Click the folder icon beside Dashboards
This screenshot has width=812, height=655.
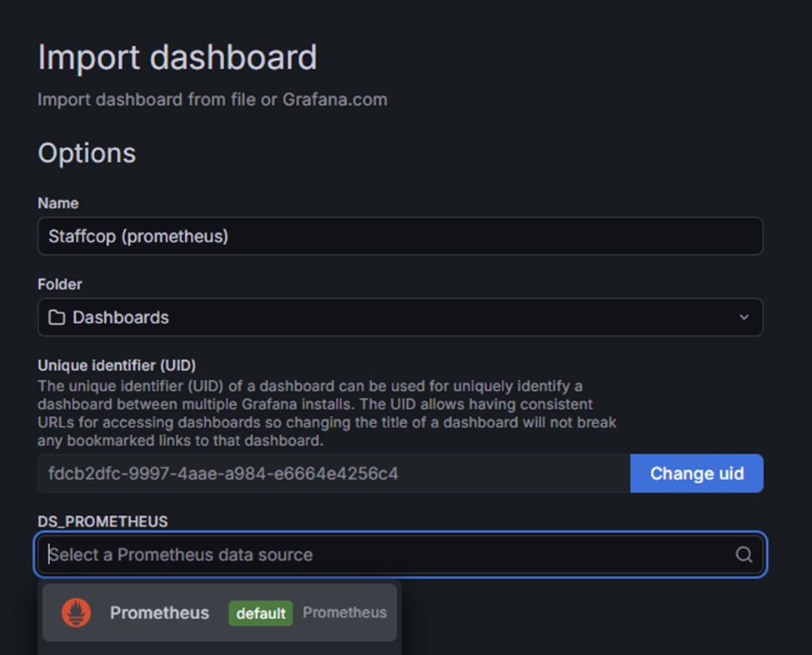pyautogui.click(x=57, y=317)
